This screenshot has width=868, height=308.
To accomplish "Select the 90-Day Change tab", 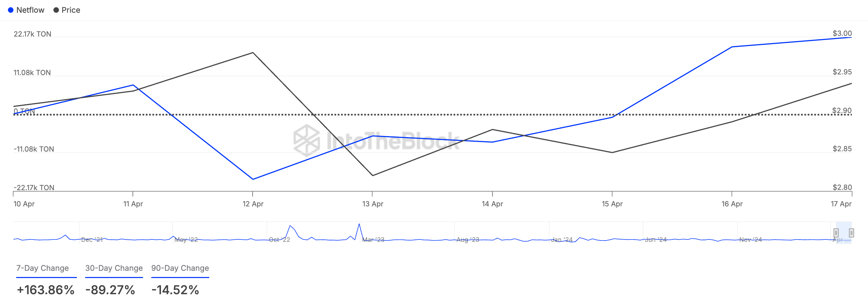I will click(x=180, y=268).
